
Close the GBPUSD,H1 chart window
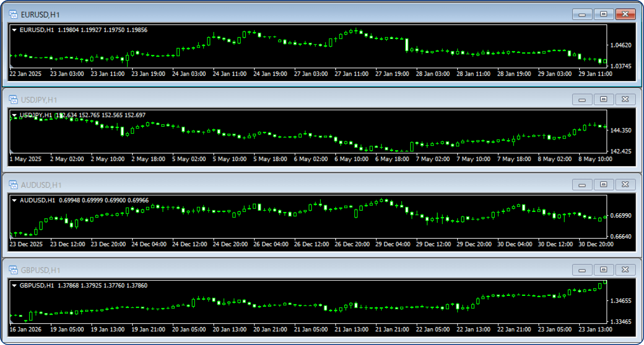coord(625,270)
